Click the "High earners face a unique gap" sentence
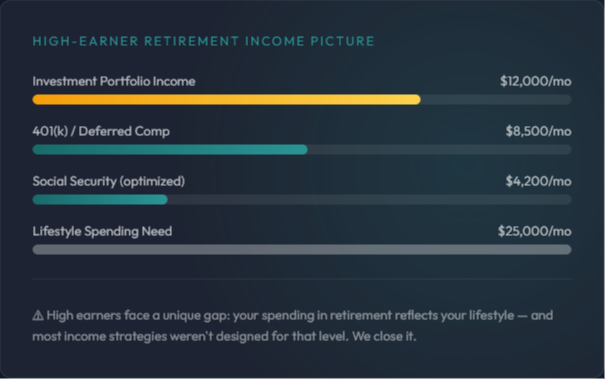 point(139,315)
